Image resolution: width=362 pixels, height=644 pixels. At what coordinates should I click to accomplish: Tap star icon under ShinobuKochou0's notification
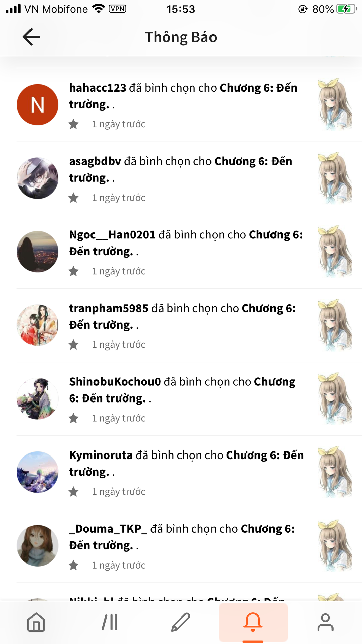[x=73, y=418]
